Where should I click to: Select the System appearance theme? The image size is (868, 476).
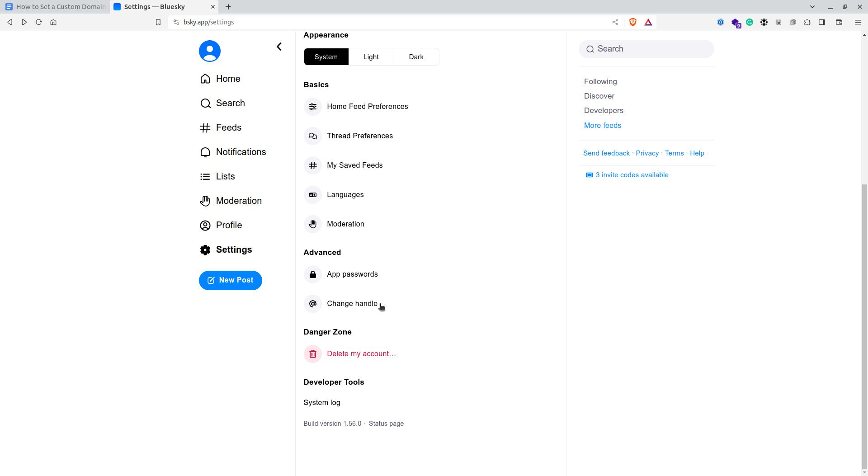pyautogui.click(x=326, y=57)
